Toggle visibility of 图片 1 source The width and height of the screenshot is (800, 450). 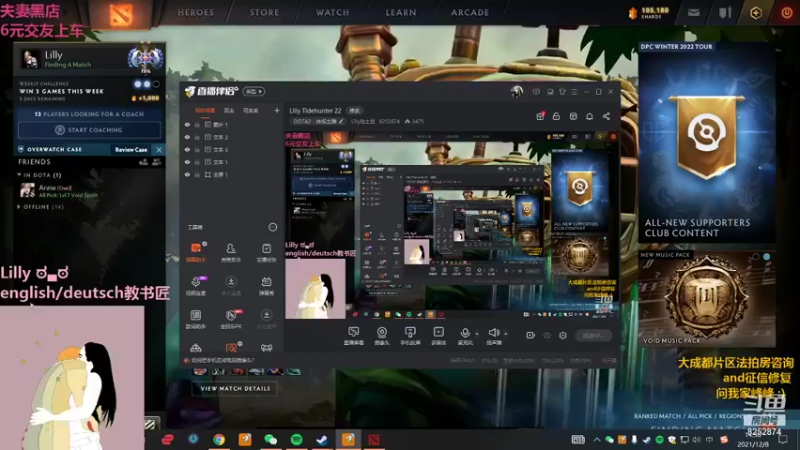pyautogui.click(x=187, y=124)
